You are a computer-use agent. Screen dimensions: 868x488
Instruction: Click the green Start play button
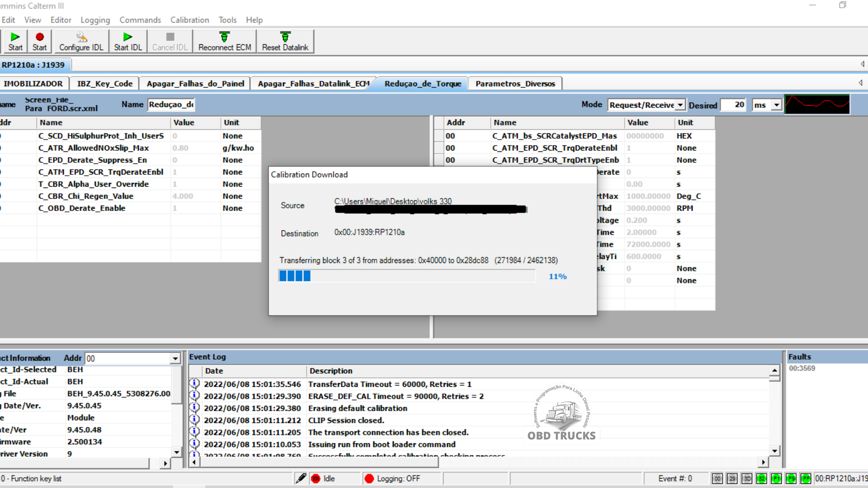tap(15, 41)
